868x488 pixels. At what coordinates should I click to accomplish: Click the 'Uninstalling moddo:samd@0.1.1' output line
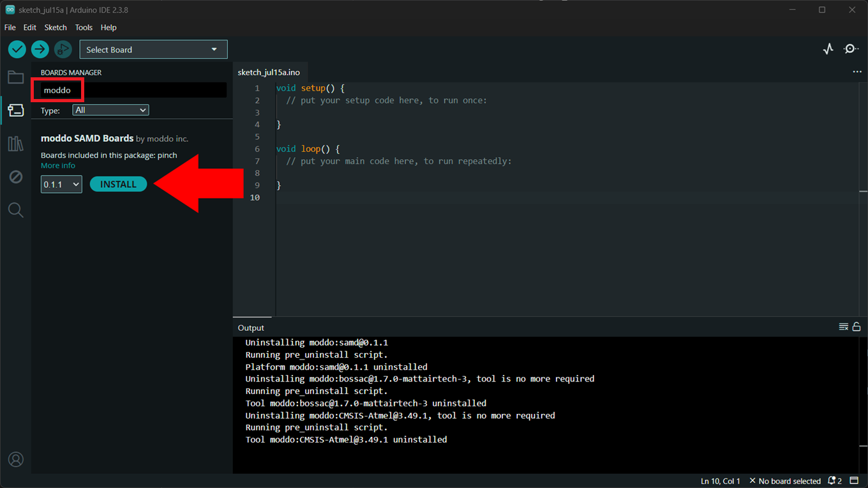point(317,342)
